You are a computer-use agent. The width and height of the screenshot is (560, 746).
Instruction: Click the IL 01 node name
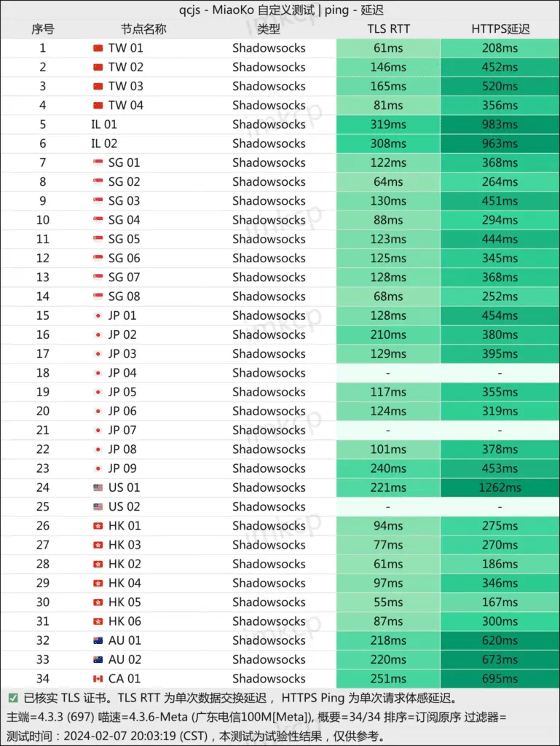[104, 125]
